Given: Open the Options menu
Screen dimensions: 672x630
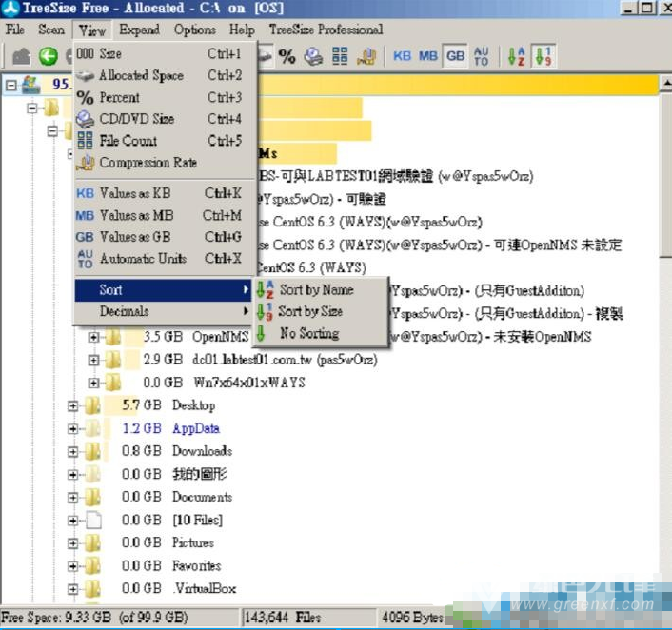Looking at the screenshot, I should click(194, 30).
